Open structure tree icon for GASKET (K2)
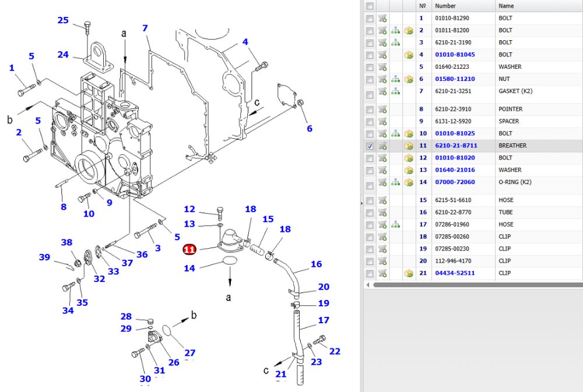This screenshot has height=392, width=583. click(x=396, y=91)
